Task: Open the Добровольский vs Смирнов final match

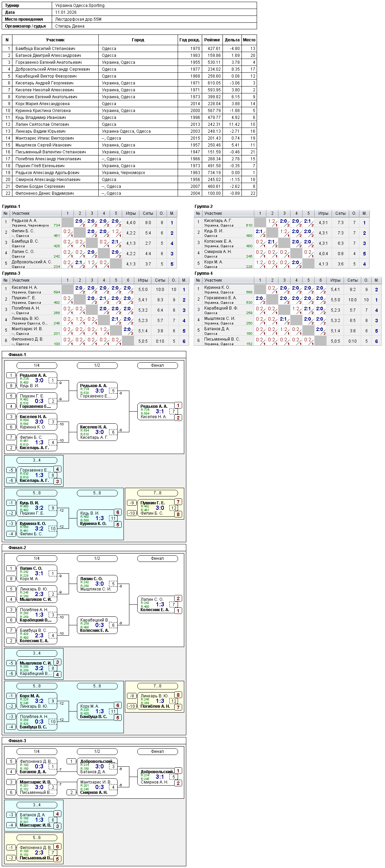Action: pyautogui.click(x=158, y=777)
